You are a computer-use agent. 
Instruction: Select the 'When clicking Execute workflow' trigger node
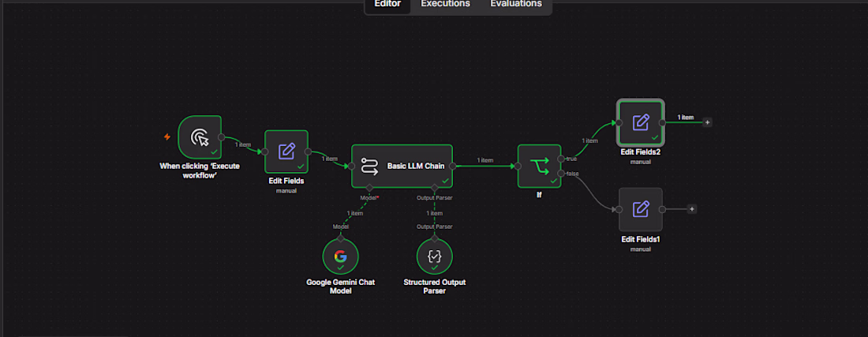(x=200, y=137)
